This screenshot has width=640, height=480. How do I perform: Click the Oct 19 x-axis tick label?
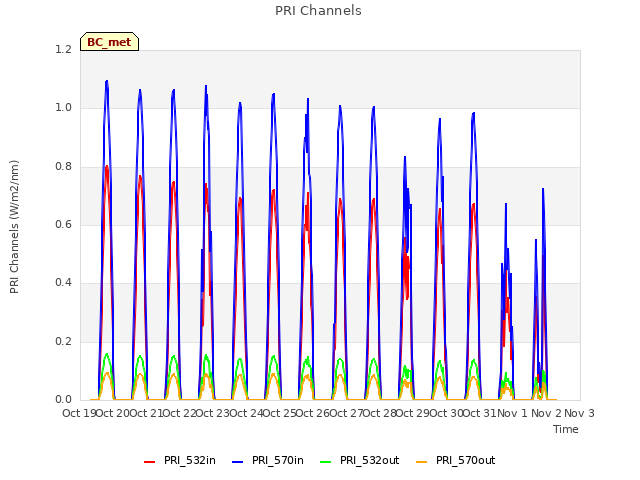point(79,413)
